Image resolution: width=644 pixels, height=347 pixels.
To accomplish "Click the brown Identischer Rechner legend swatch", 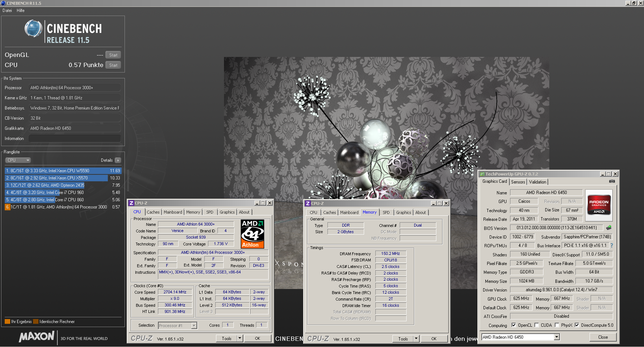I will coord(36,322).
